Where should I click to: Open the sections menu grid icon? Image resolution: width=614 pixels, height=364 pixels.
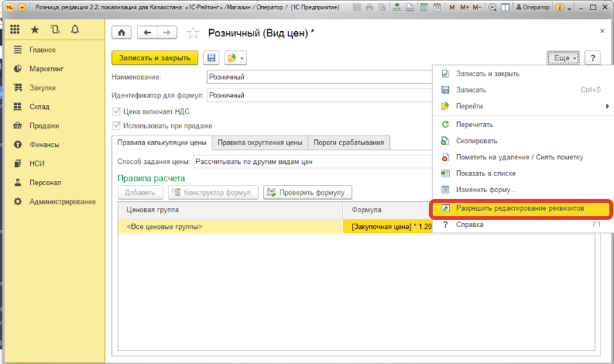pyautogui.click(x=15, y=29)
